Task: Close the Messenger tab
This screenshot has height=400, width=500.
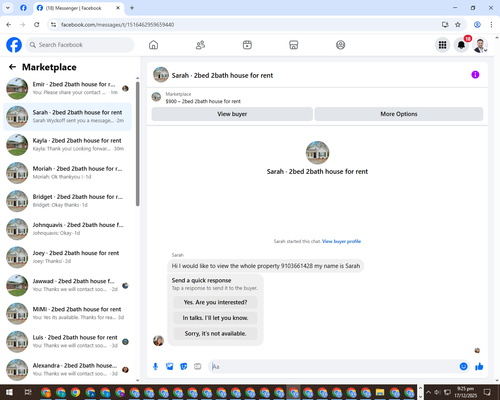Action: click(x=118, y=8)
